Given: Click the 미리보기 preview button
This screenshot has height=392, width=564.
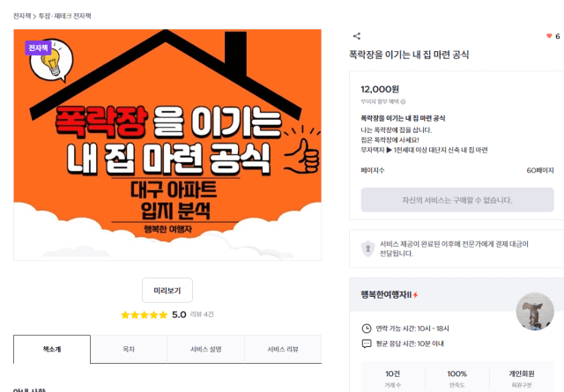Looking at the screenshot, I should point(167,290).
